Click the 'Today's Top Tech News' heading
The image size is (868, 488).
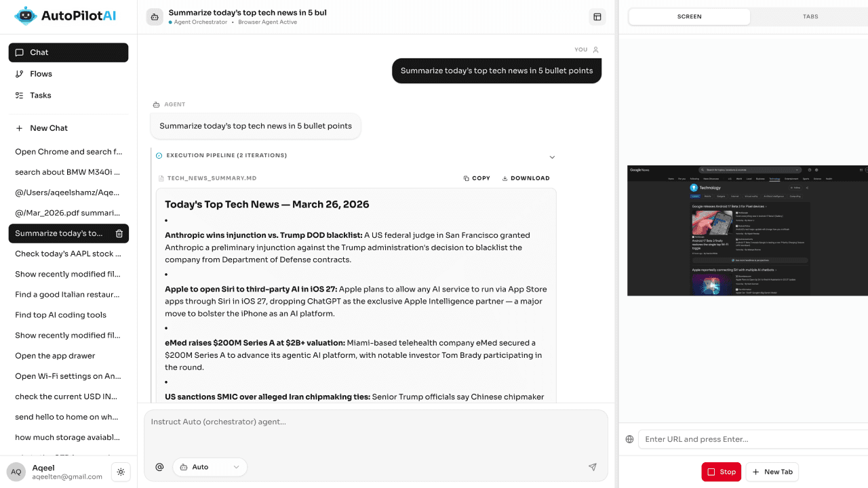point(267,205)
